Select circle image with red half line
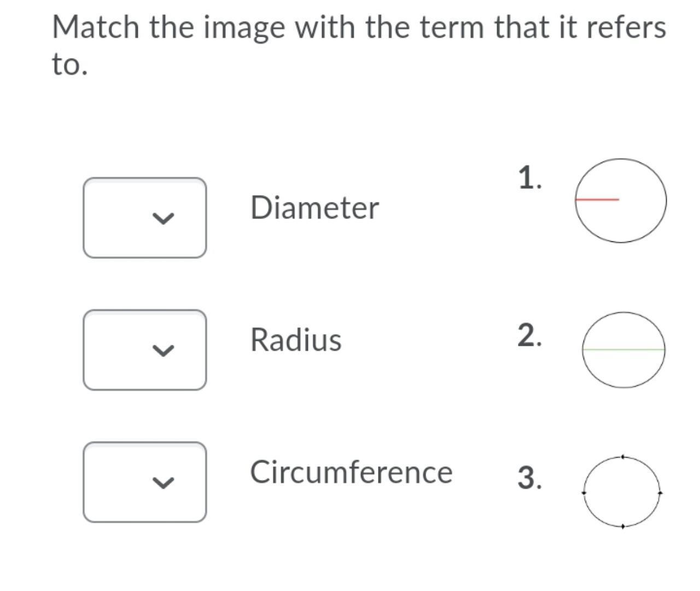Viewport: 700px width, 591px height. click(621, 200)
